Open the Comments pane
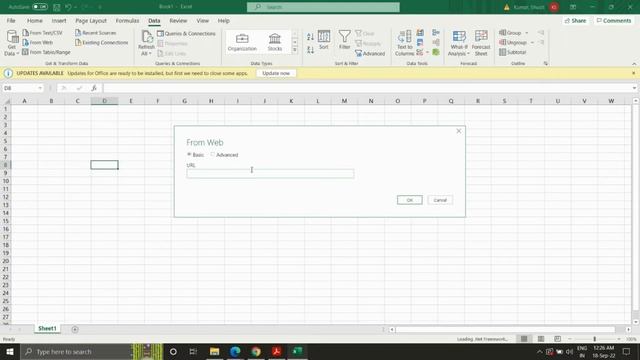640x360 pixels. point(613,20)
